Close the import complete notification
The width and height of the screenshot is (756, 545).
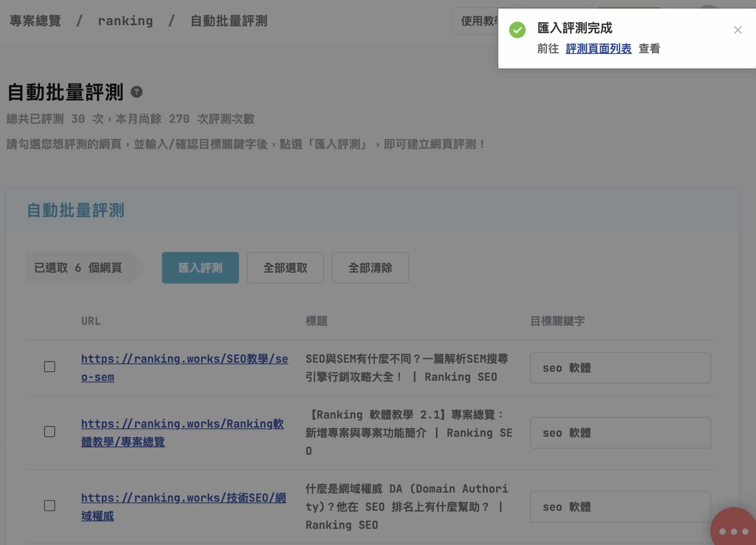click(x=737, y=30)
